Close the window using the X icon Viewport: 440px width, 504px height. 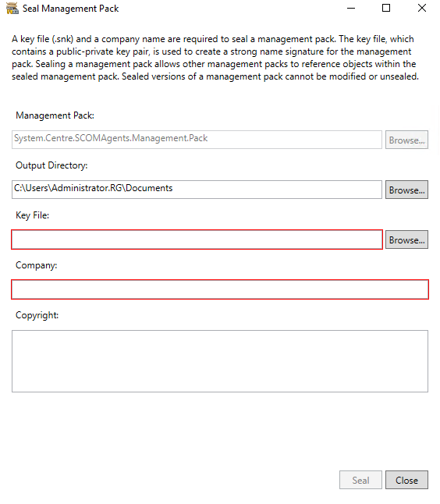422,8
